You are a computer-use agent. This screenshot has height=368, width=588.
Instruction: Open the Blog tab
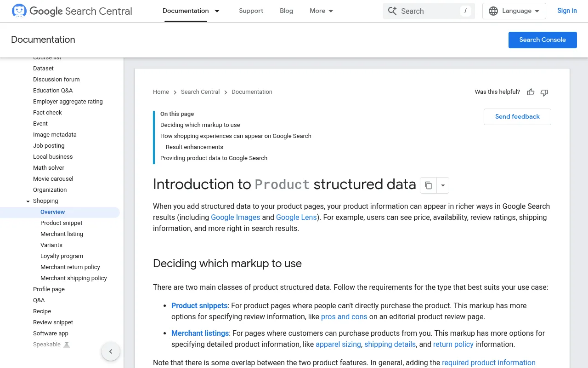point(287,11)
